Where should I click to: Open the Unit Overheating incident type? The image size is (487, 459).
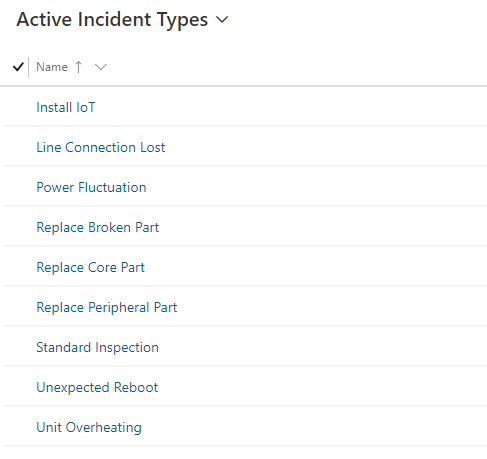click(x=89, y=427)
